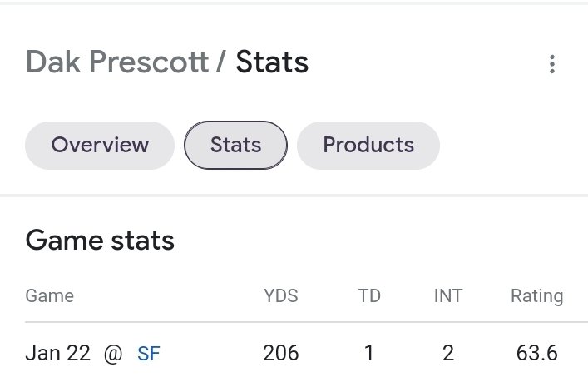Screen dimensions: 588x382
Task: Click the 206 yards value
Action: [x=281, y=354]
